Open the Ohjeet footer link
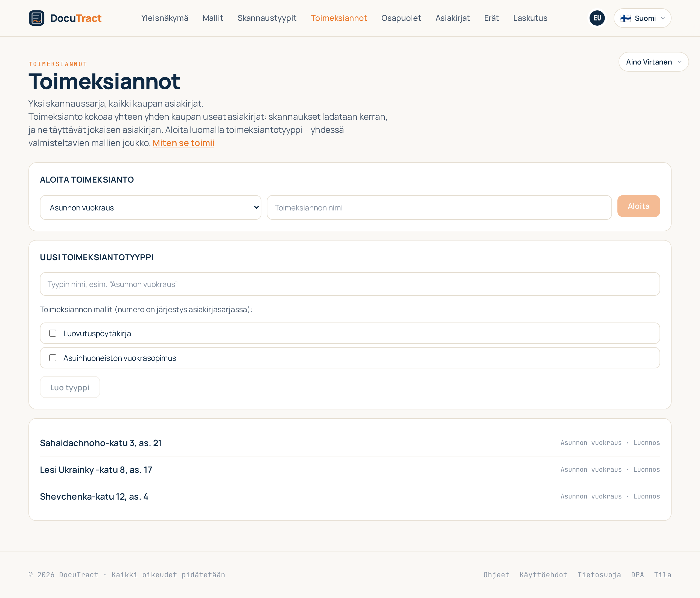This screenshot has height=598, width=700. 496,575
